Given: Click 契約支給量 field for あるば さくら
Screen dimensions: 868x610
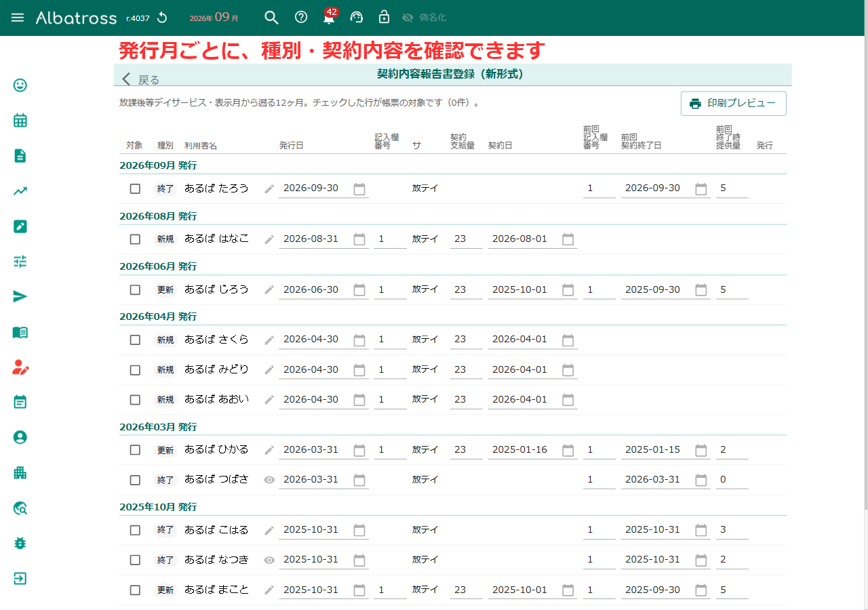Looking at the screenshot, I should point(467,340).
